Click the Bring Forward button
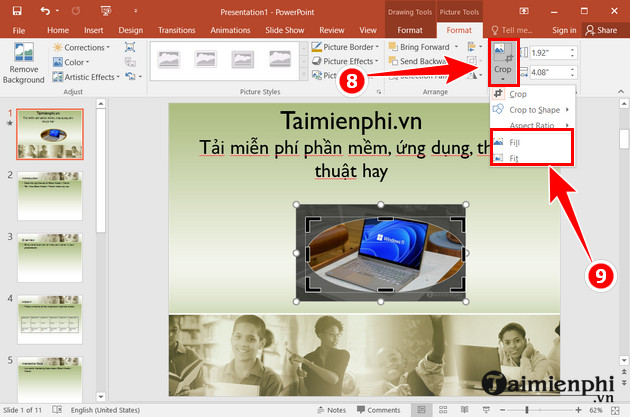 tap(419, 47)
